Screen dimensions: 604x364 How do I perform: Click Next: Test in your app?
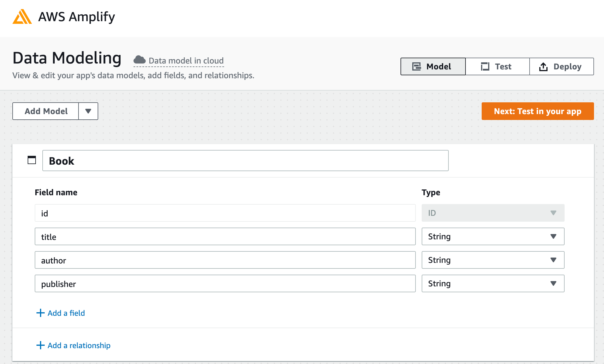(538, 111)
